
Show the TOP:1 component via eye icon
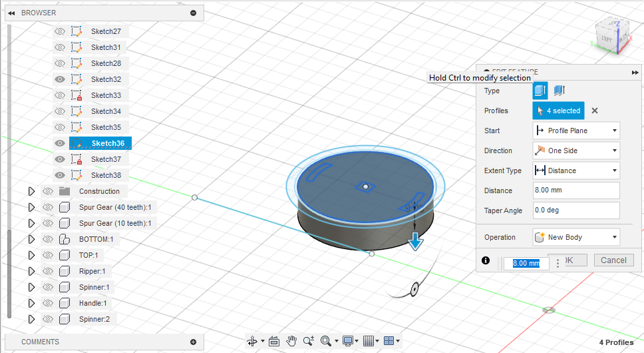point(48,255)
